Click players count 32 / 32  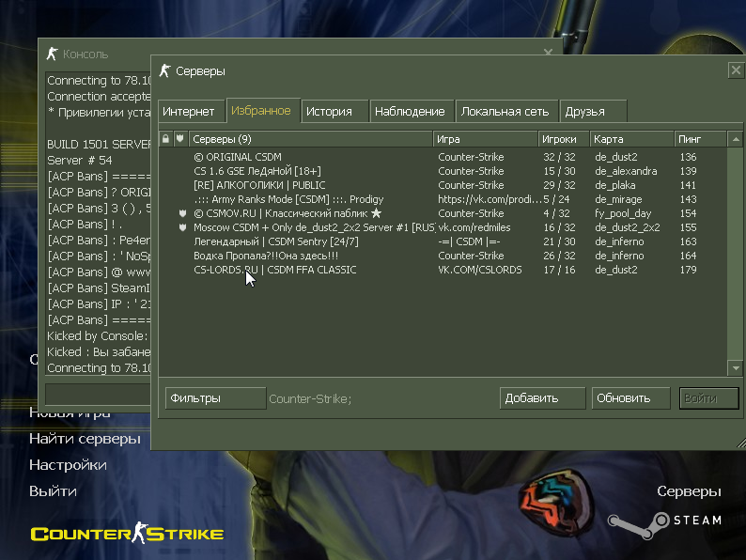pos(559,157)
